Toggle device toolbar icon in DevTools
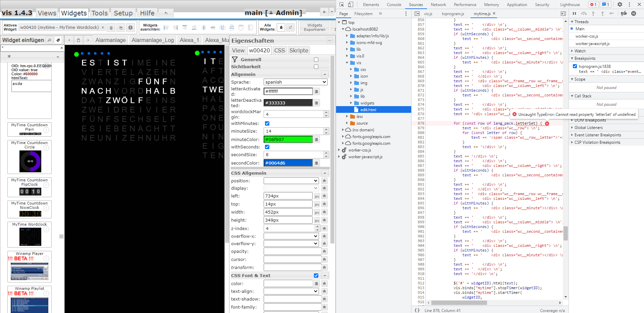This screenshot has height=313, width=644. pyautogui.click(x=351, y=4)
